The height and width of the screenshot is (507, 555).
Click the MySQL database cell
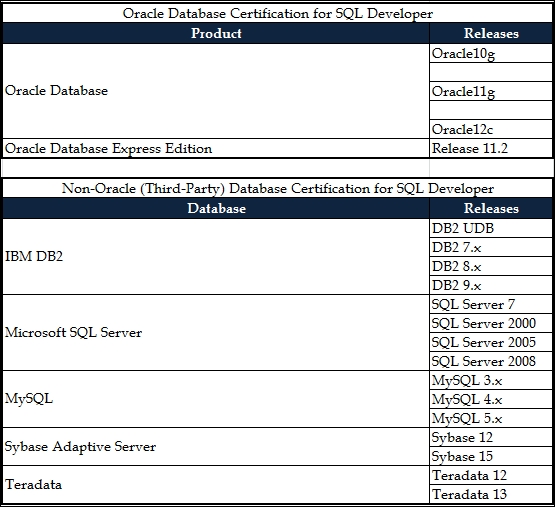click(x=216, y=399)
